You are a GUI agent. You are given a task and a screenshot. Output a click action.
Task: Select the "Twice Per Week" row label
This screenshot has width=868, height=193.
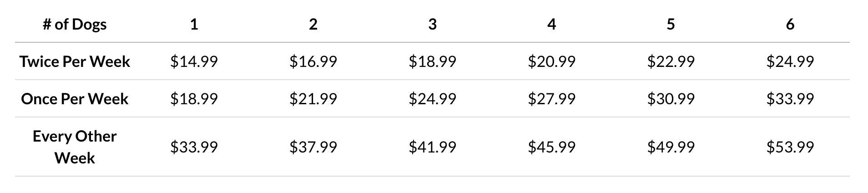[75, 61]
